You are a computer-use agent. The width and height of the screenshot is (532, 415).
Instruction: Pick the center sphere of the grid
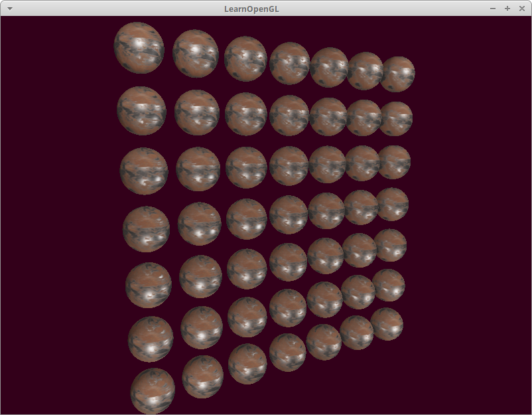[289, 214]
